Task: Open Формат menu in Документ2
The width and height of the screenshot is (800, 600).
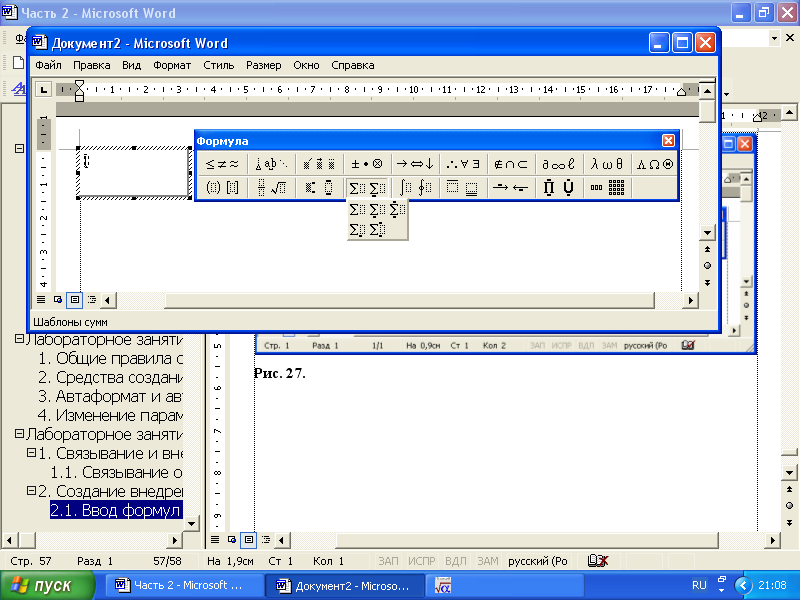Action: tap(172, 65)
